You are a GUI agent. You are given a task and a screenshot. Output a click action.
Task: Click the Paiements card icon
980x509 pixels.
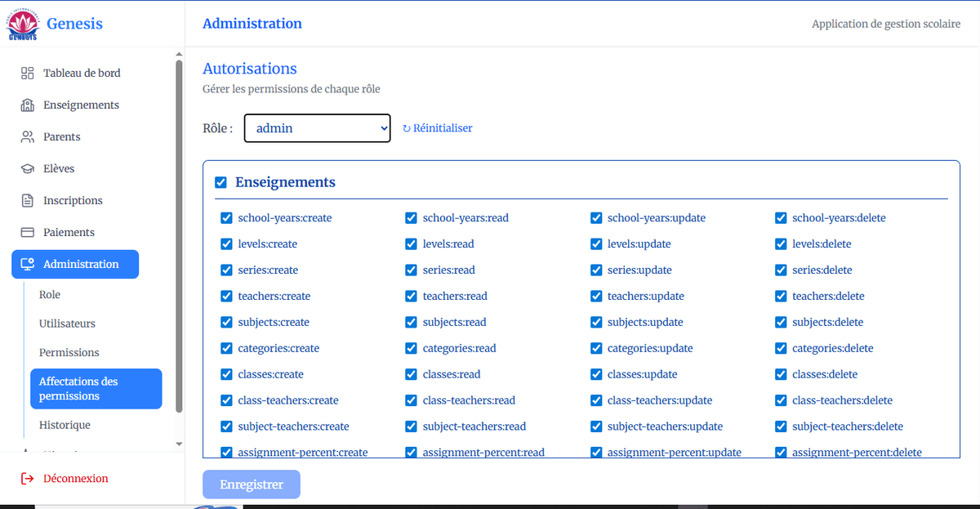(x=27, y=232)
